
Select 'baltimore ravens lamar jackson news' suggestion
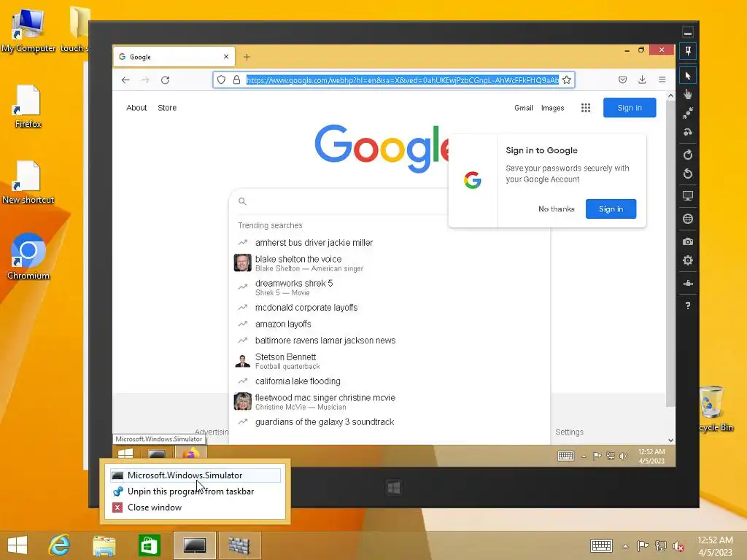[x=390, y=341]
